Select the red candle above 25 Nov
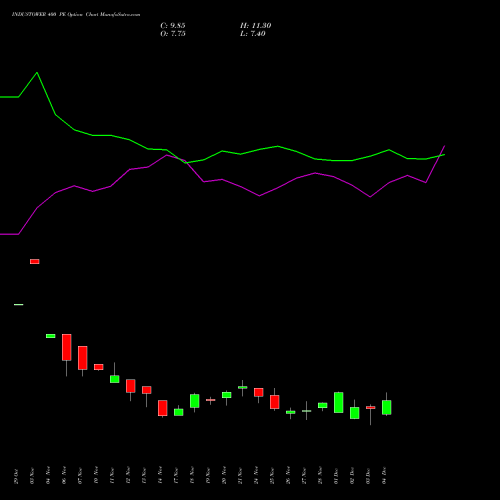Image resolution: width=500 pixels, height=500 pixels. (275, 402)
